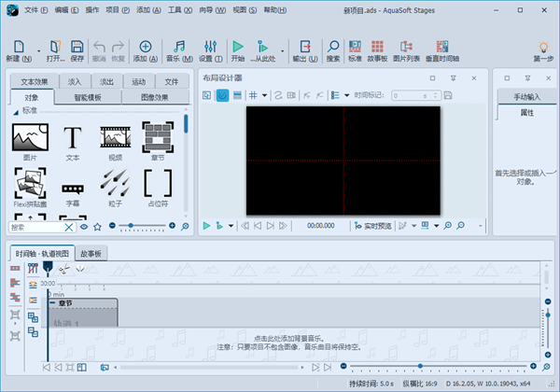Toggle 实时预览 (live preview) in layout designer
Viewport: 560px width, 392px height.
(373, 225)
